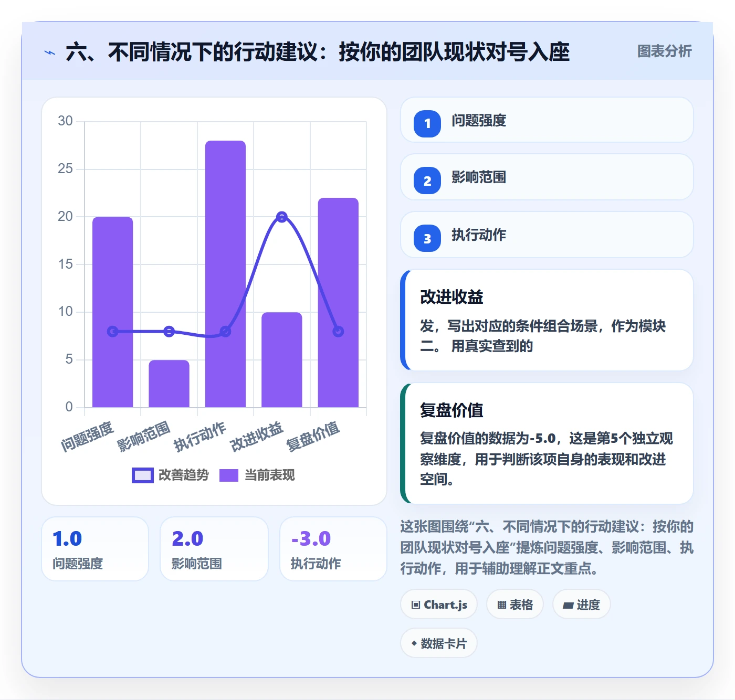Click the 进度 tag
Viewport: 735px width, 700px height.
581,604
